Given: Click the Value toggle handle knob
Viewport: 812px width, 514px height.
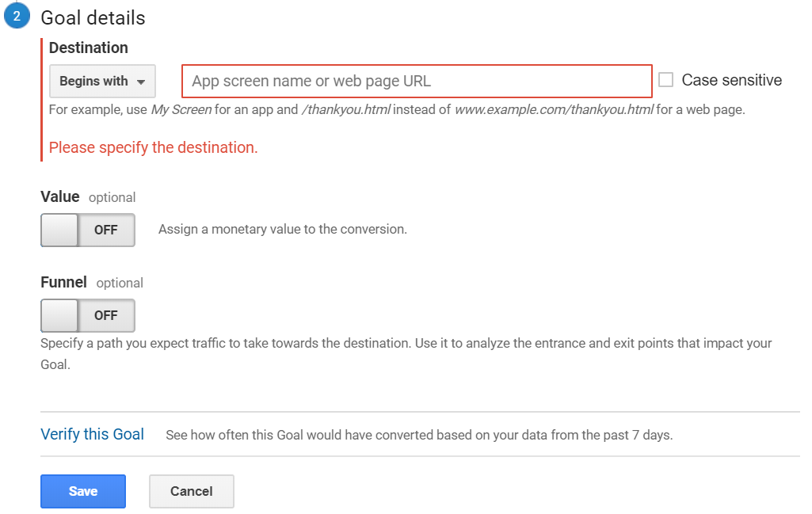Looking at the screenshot, I should pyautogui.click(x=59, y=230).
